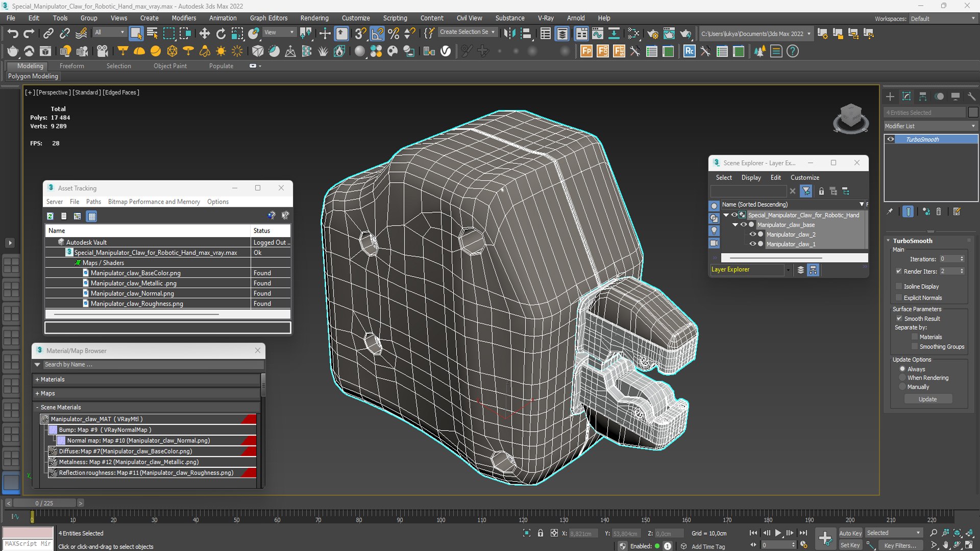The image size is (980, 551).
Task: Switch to the Freeform ribbon tab
Action: coord(71,66)
